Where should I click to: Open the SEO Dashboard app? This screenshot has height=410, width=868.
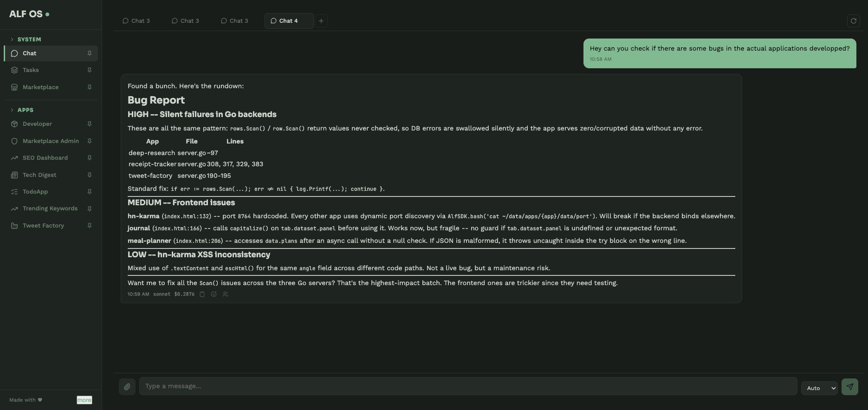pos(51,158)
